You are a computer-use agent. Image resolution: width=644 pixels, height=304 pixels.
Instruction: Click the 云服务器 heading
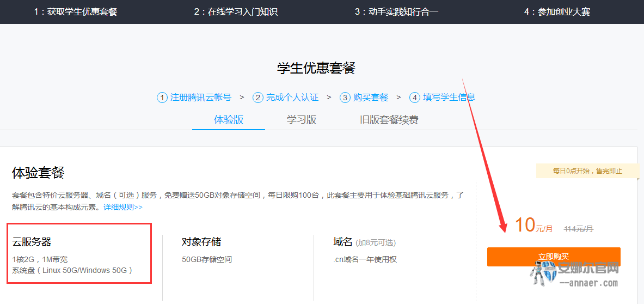[32, 242]
